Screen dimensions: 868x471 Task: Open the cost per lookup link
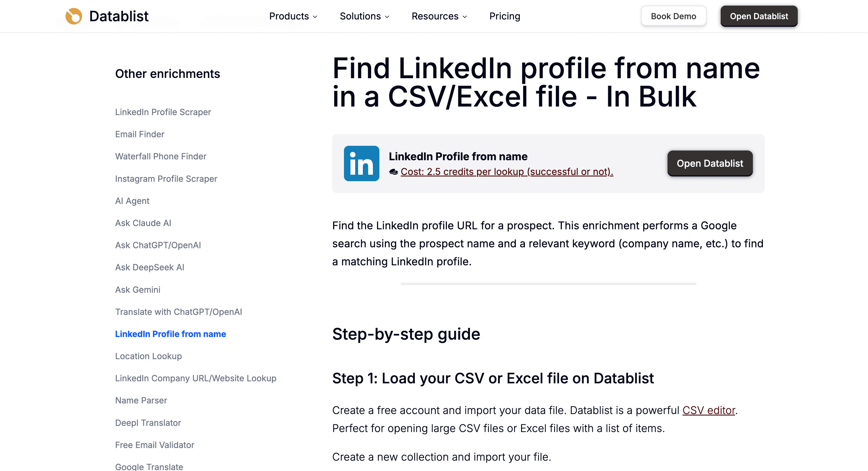point(506,172)
